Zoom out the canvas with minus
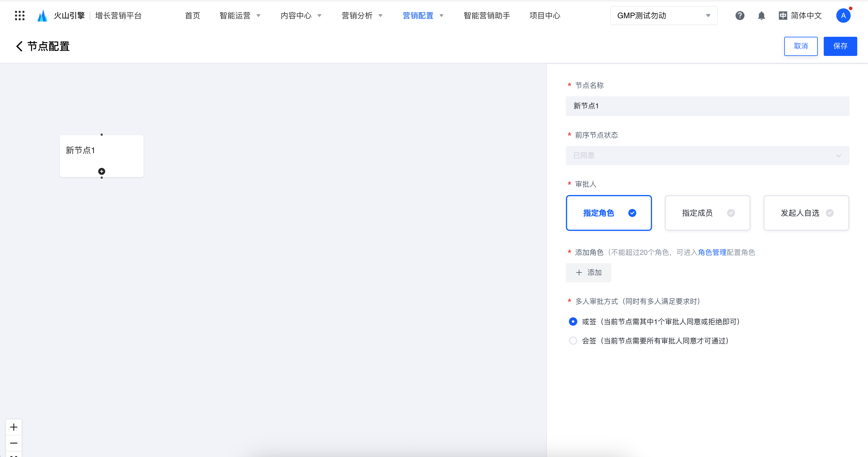The width and height of the screenshot is (868, 457). pyautogui.click(x=14, y=443)
